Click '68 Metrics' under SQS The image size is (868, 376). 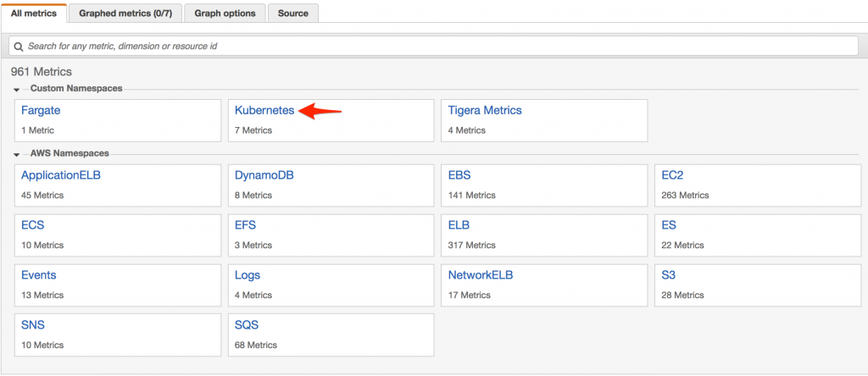pyautogui.click(x=256, y=345)
